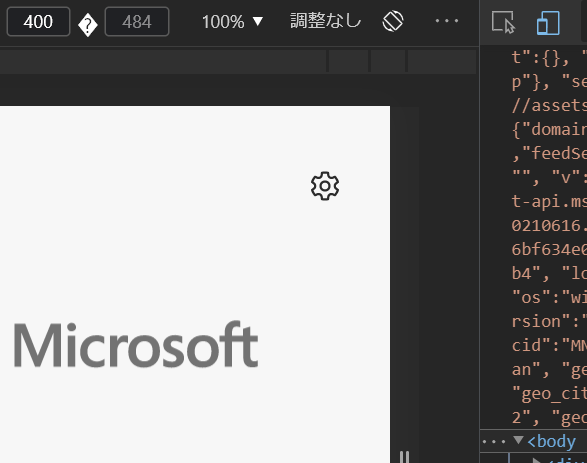Click the viewport width field showing 400

38,22
